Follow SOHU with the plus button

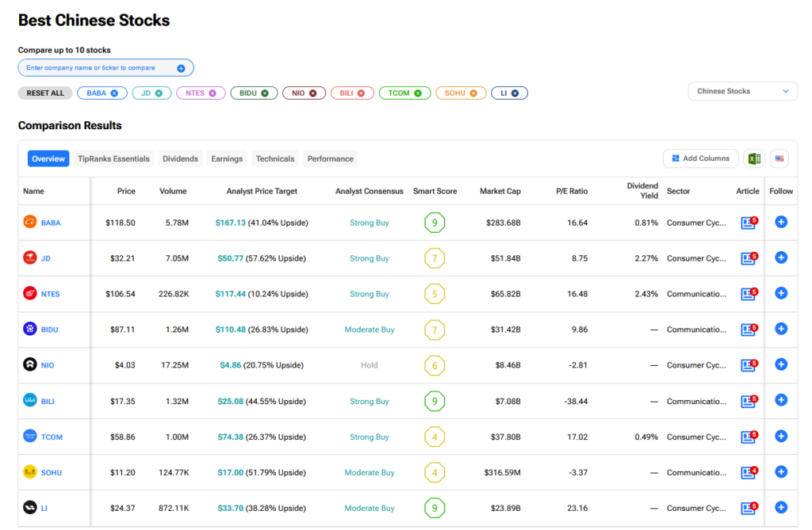781,471
